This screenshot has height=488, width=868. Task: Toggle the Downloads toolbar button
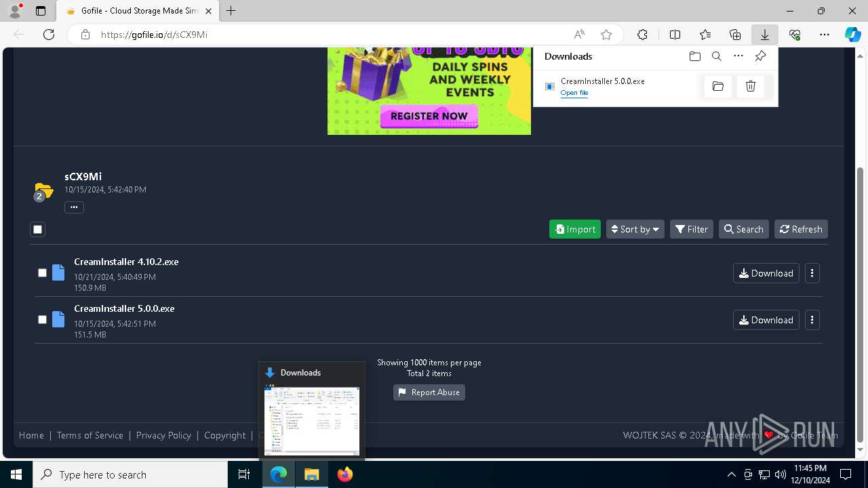pos(765,35)
